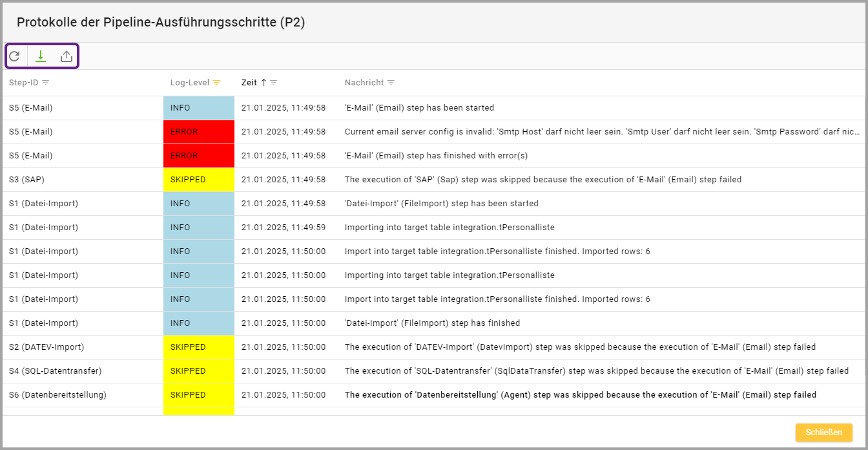
Task: Select the invalid email server config message
Action: 601,132
